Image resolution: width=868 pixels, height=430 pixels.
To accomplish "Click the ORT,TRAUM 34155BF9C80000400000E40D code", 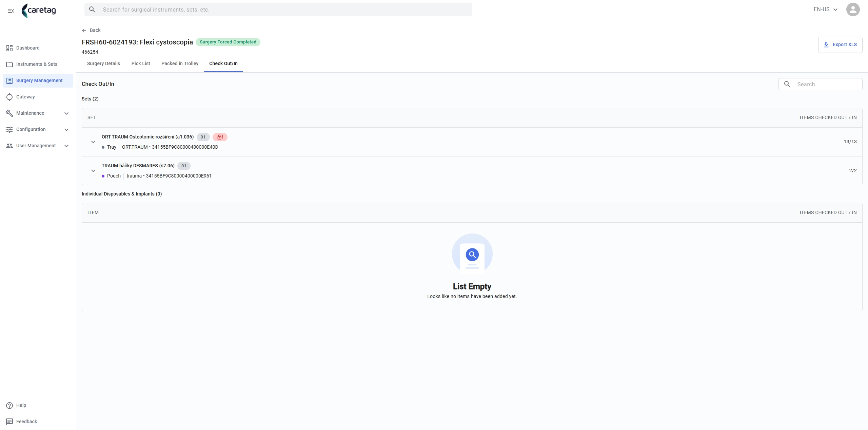I will pos(170,147).
